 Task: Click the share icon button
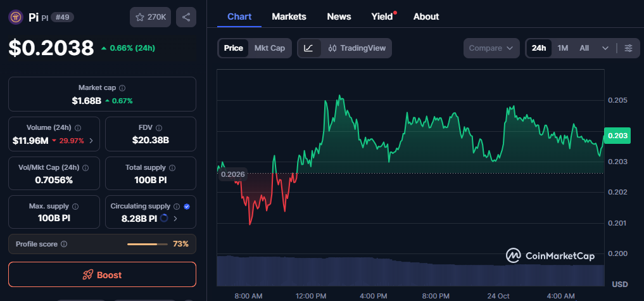pyautogui.click(x=186, y=17)
